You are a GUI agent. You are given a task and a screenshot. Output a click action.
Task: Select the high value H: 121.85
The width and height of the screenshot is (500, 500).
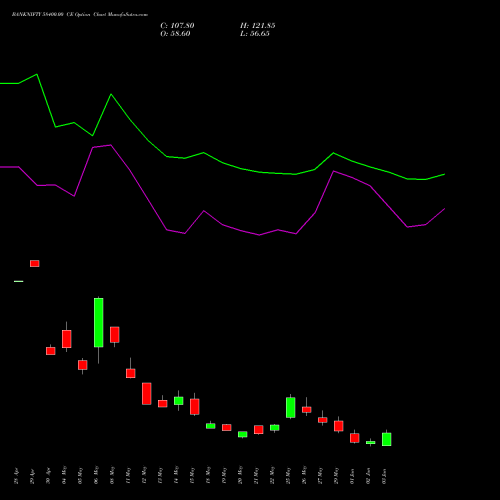258,26
